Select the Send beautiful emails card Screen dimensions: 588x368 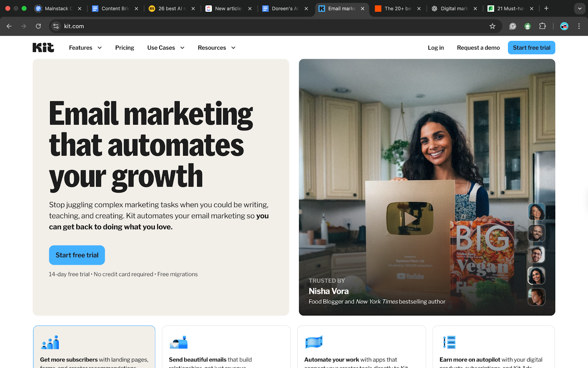point(226,347)
